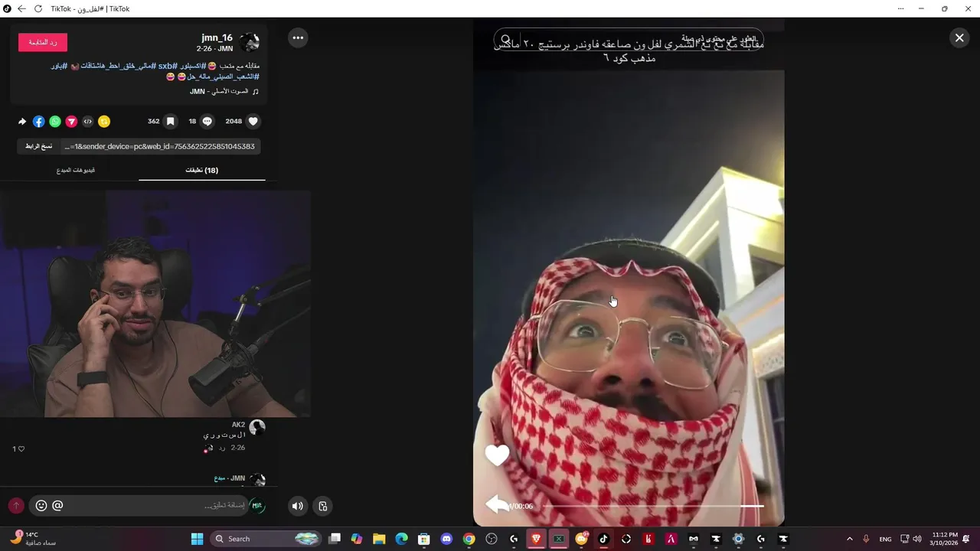Open the original sound link JMN
Viewport: 980px width, 551px height.
pos(224,91)
